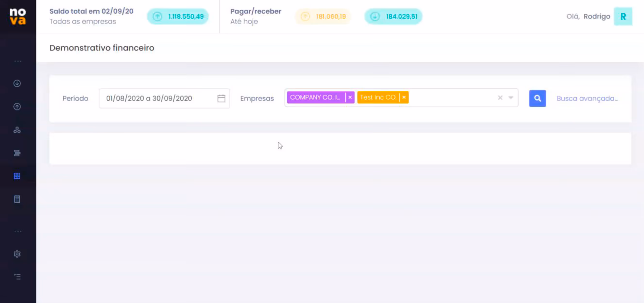Open the download arrow sidebar icon
The width and height of the screenshot is (644, 303).
tap(17, 83)
